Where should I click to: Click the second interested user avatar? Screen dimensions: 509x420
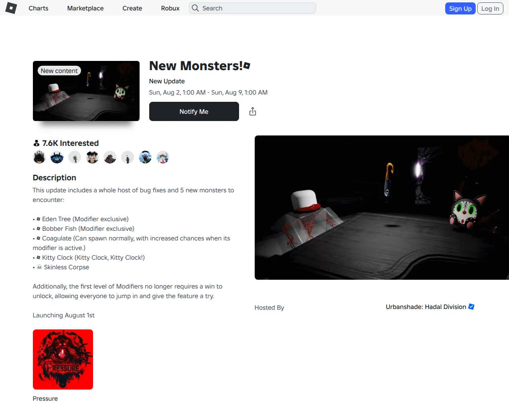click(x=57, y=157)
